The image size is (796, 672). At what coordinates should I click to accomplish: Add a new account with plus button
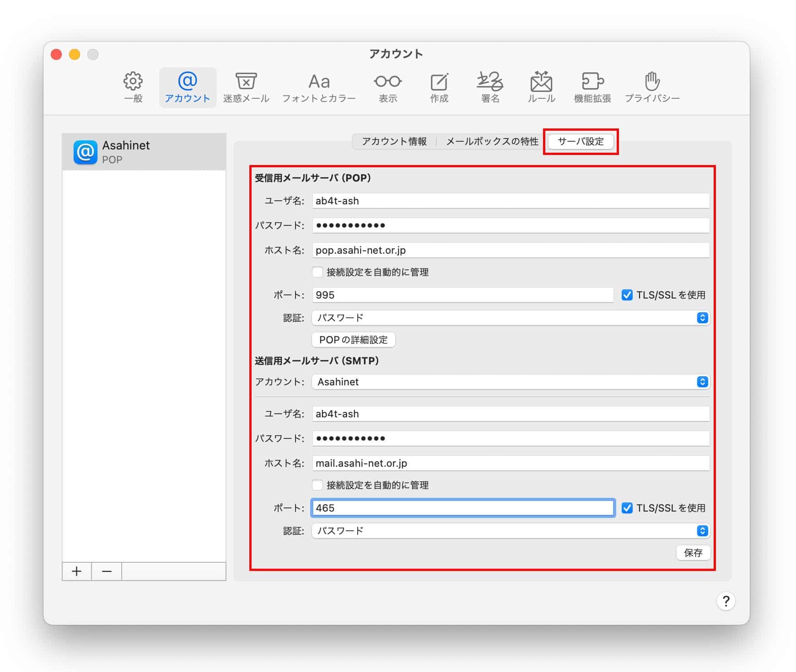[x=77, y=571]
